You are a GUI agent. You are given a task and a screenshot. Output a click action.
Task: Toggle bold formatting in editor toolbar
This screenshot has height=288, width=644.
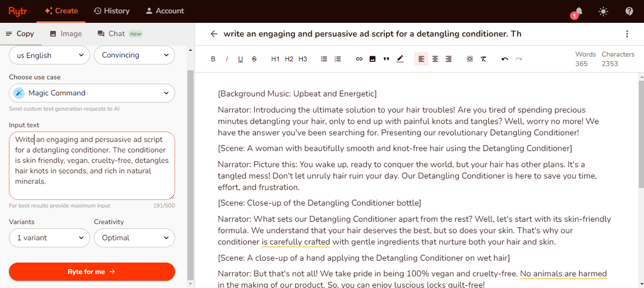click(x=213, y=59)
